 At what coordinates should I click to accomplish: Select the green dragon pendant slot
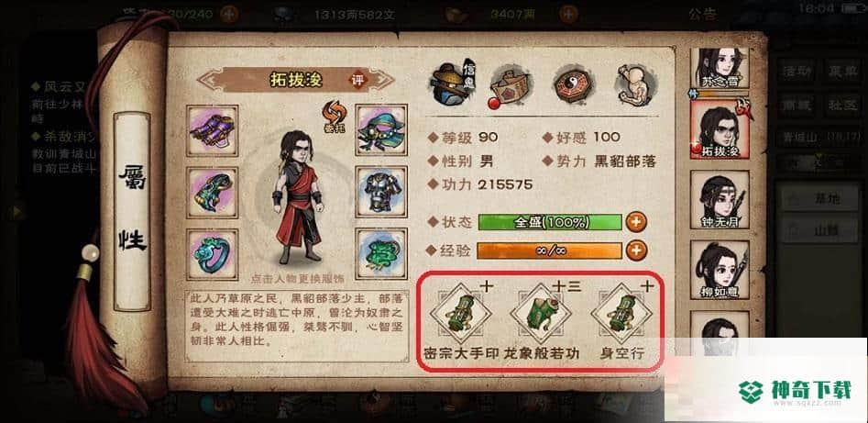coord(381,254)
